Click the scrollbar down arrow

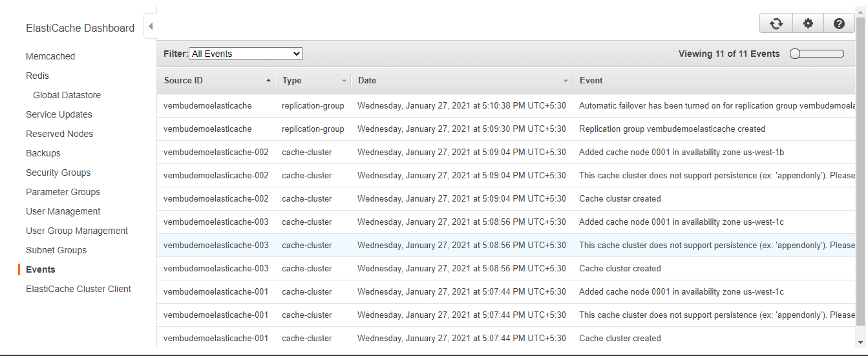860,342
